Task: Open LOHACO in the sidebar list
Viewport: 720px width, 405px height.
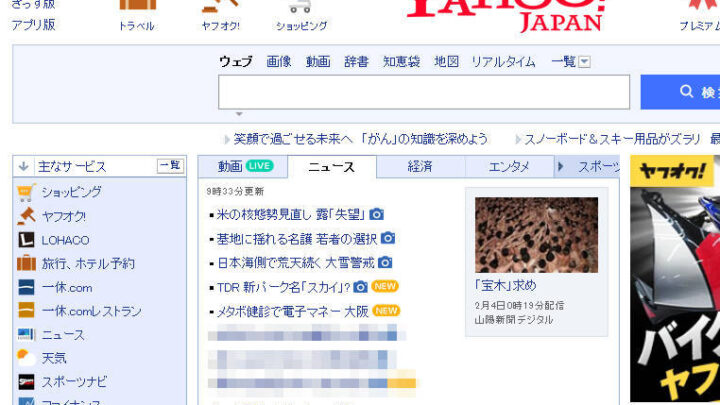Action: [65, 240]
